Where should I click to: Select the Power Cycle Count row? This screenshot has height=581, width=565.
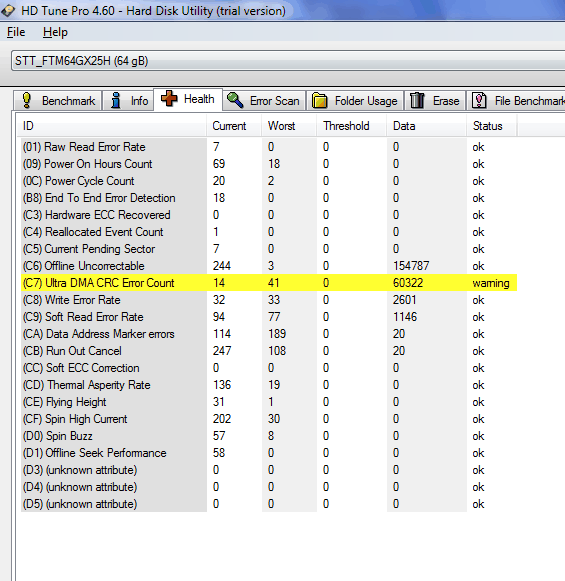pyautogui.click(x=269, y=181)
